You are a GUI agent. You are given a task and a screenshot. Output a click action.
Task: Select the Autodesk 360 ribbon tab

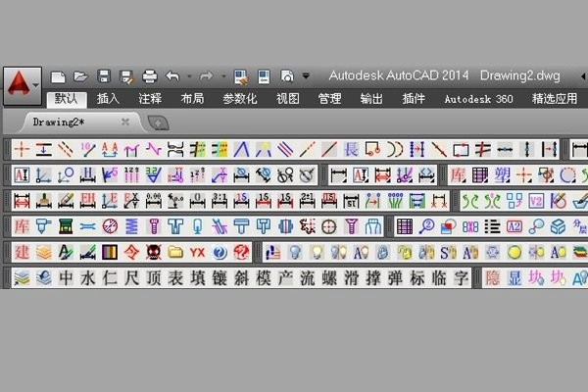(x=478, y=99)
